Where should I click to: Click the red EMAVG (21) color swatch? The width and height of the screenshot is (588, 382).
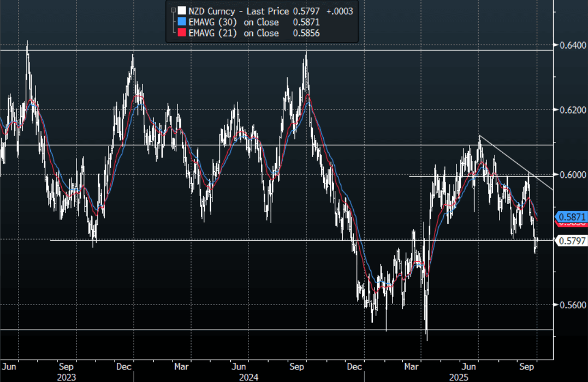(x=182, y=33)
